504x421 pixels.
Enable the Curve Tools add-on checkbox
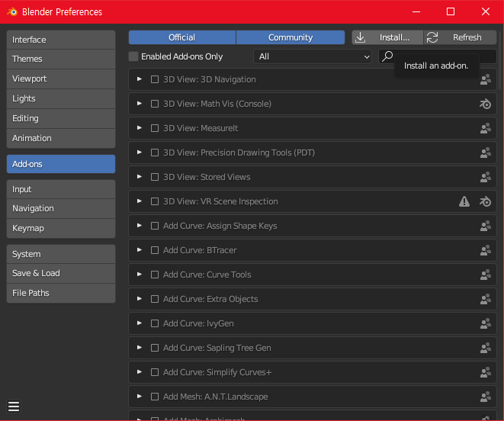(x=155, y=275)
